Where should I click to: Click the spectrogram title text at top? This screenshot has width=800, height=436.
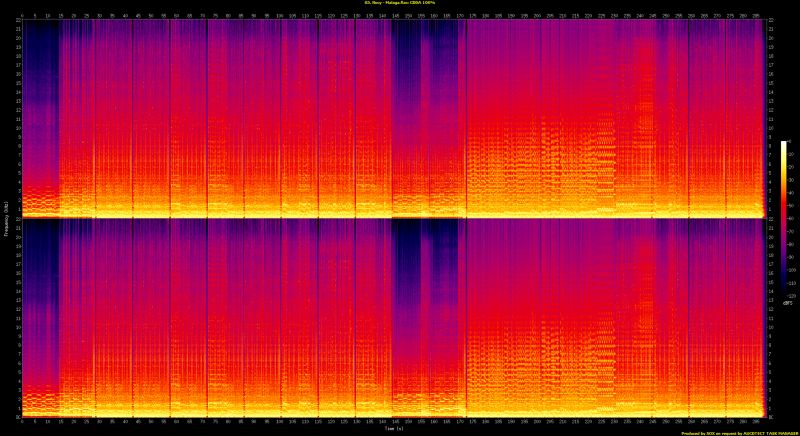point(400,4)
